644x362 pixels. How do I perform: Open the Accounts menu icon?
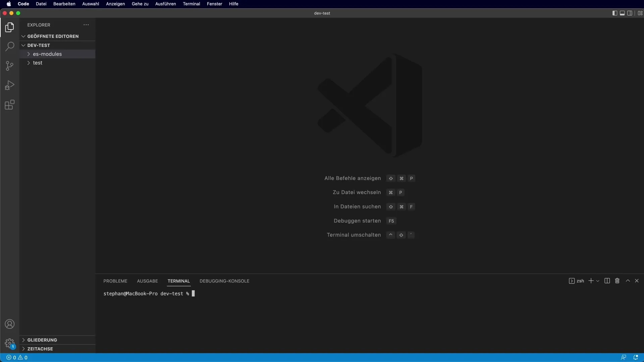10,324
